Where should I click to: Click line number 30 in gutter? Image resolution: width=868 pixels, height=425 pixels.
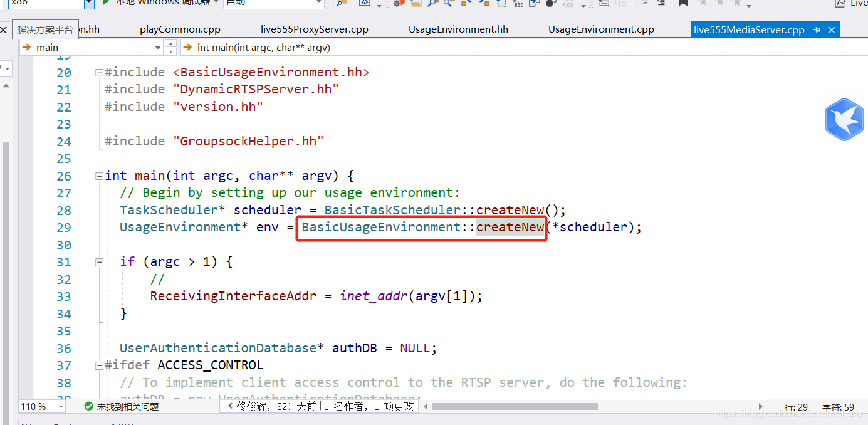(x=64, y=244)
